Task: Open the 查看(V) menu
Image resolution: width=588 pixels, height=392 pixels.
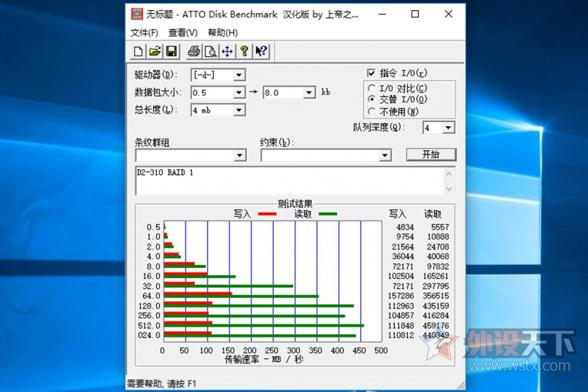Action: pyautogui.click(x=183, y=33)
